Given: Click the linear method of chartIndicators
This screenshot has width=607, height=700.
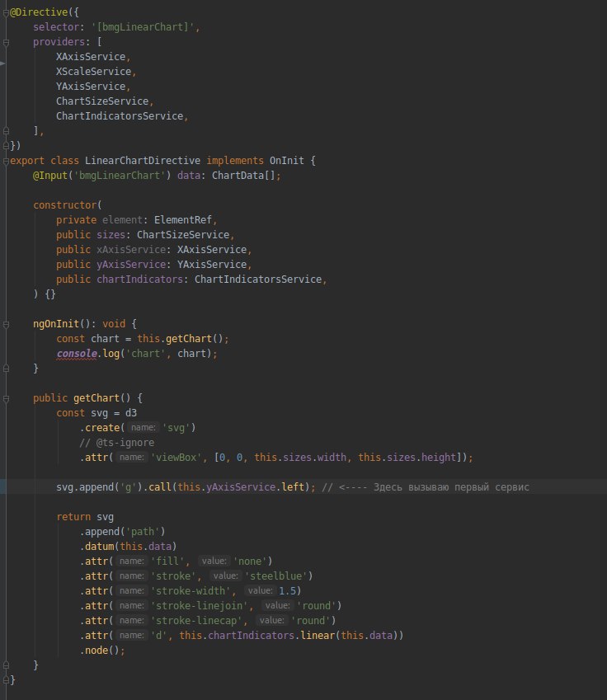Looking at the screenshot, I should click(x=318, y=635).
